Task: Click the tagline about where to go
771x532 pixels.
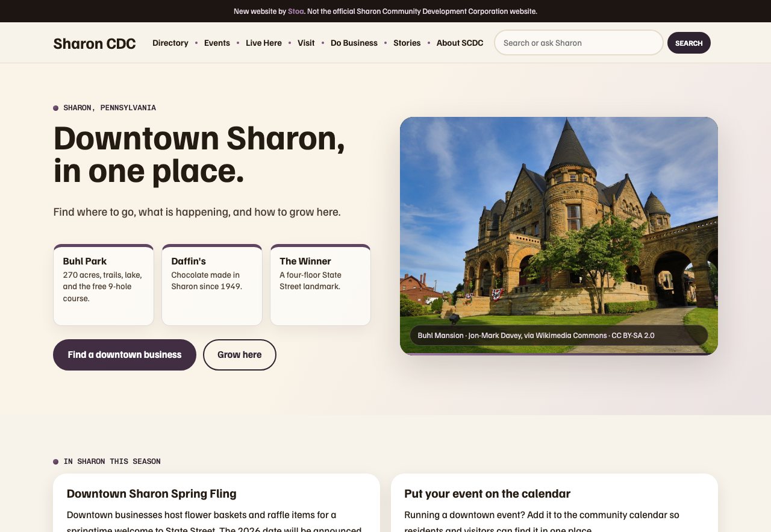Action: [197, 212]
